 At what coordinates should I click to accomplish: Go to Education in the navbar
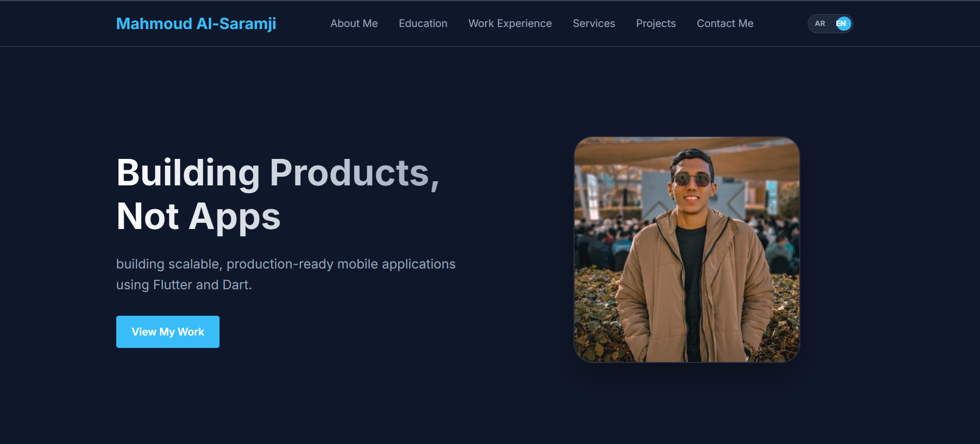coord(423,23)
